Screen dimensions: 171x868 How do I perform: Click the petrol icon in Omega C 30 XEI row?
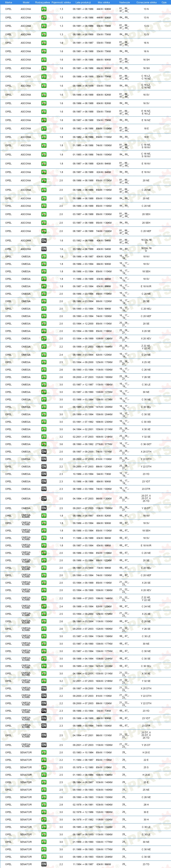44,422
